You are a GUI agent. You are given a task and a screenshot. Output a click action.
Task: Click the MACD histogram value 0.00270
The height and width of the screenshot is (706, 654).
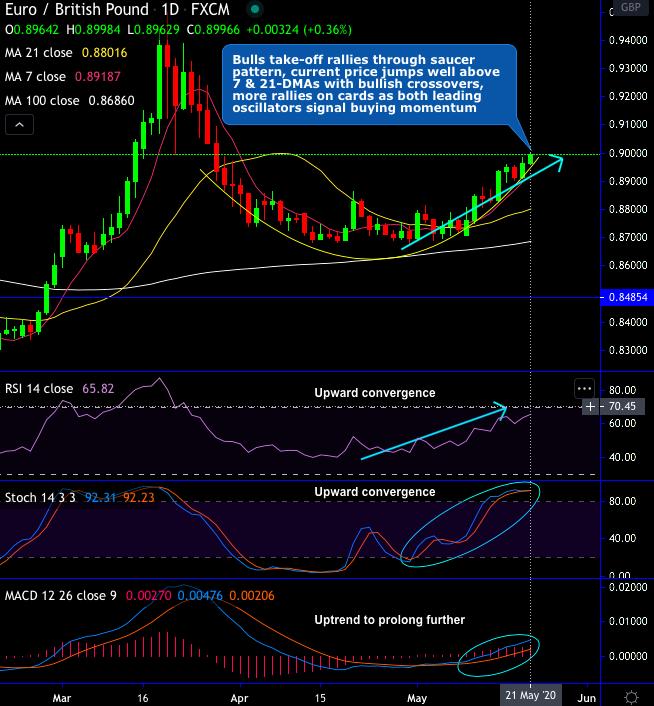[x=149, y=596]
